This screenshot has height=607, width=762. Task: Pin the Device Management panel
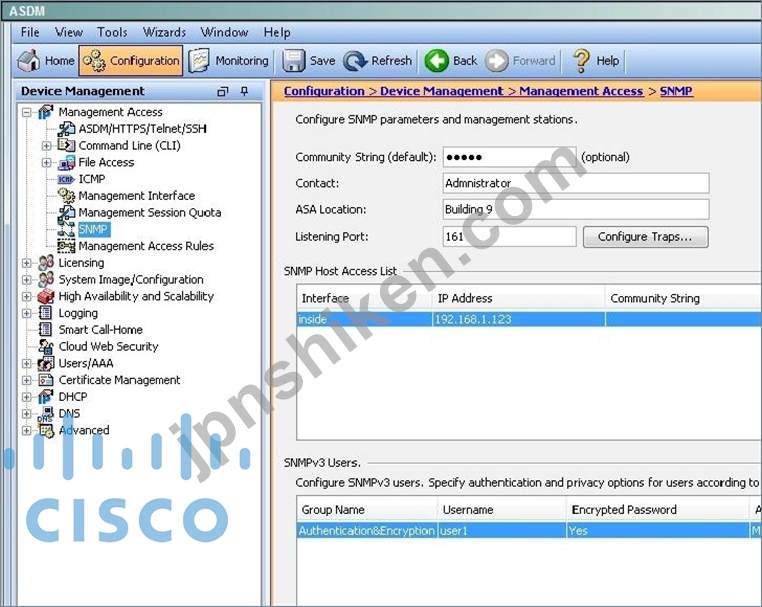click(x=244, y=91)
